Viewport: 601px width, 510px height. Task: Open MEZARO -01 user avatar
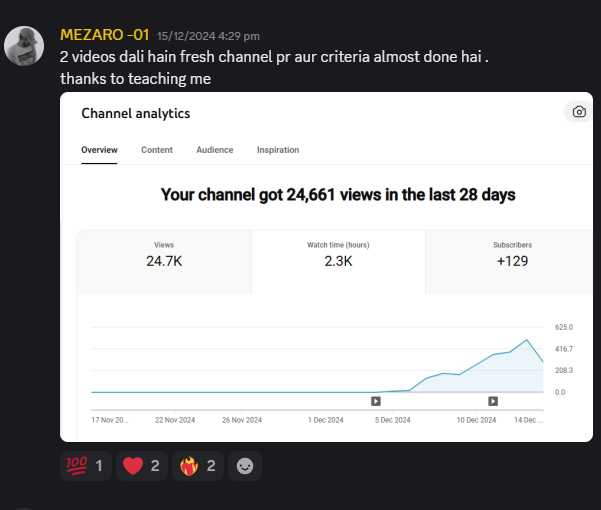point(24,46)
